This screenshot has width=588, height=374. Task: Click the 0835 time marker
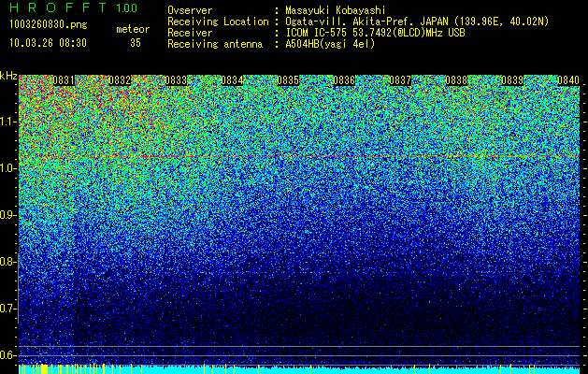[x=288, y=80]
